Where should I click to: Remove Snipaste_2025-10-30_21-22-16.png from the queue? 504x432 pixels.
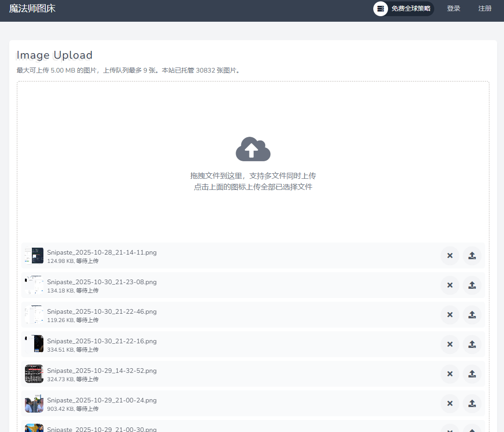pyautogui.click(x=449, y=345)
